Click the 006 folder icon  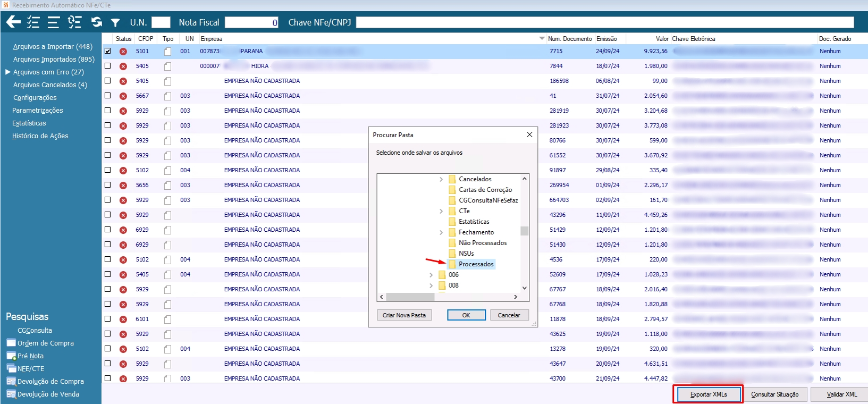(442, 275)
